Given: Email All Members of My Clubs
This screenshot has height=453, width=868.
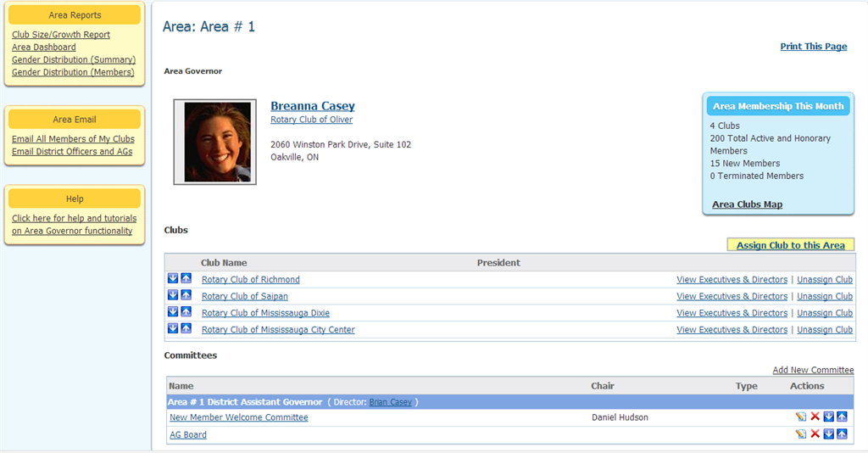Looking at the screenshot, I should point(73,139).
